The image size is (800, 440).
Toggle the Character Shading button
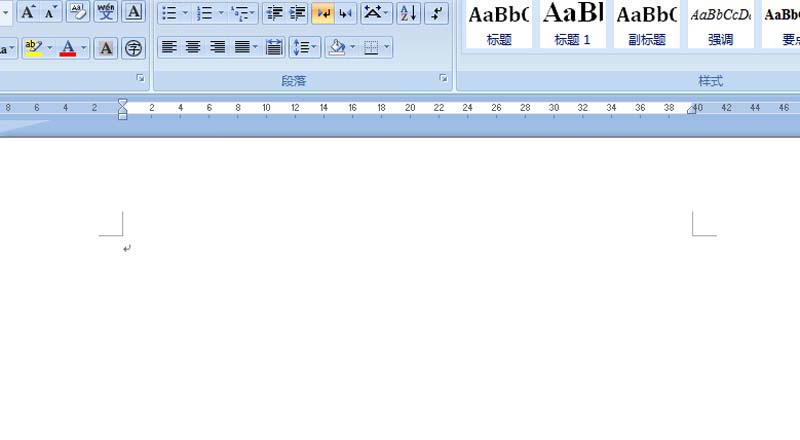(x=106, y=48)
